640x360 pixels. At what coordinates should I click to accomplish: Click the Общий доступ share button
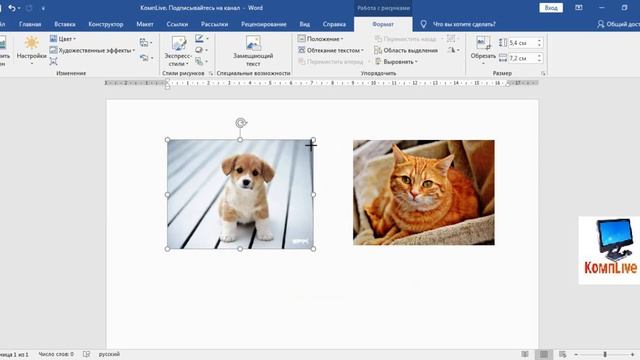(618, 24)
